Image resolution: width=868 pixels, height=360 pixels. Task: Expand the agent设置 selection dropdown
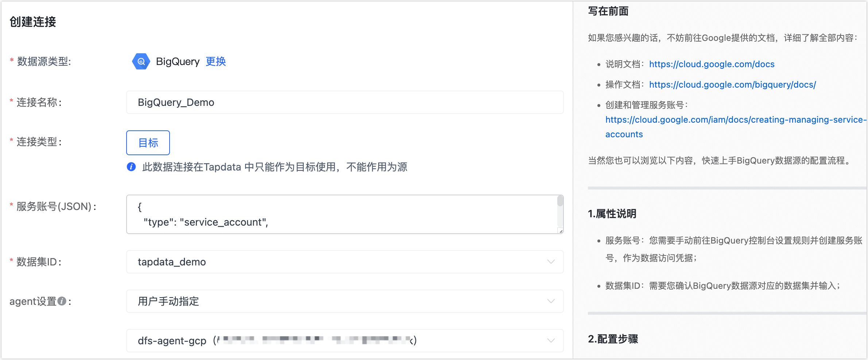click(x=551, y=301)
